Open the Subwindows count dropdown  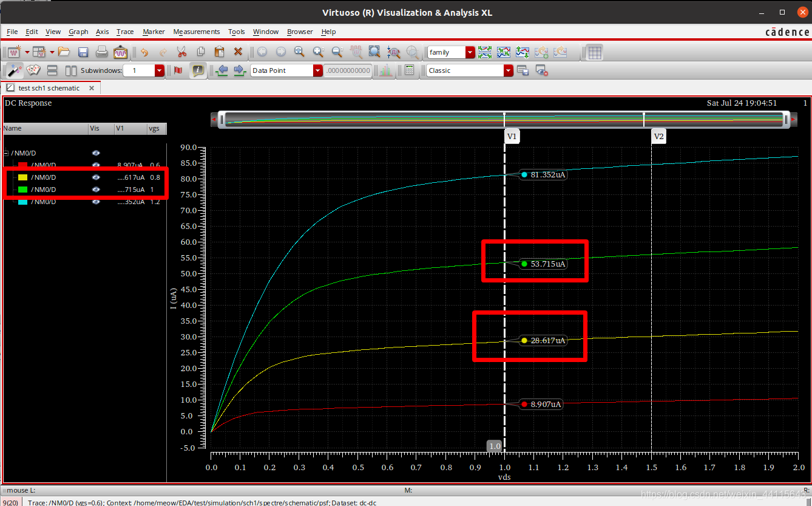tap(160, 70)
